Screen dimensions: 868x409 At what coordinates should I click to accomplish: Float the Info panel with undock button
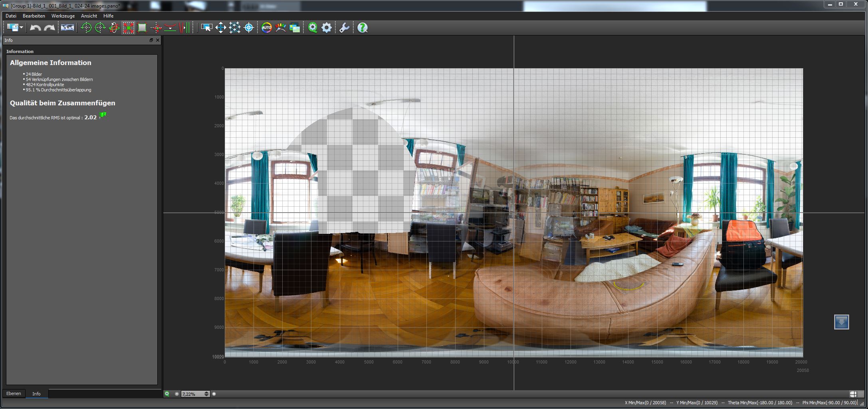tap(151, 40)
